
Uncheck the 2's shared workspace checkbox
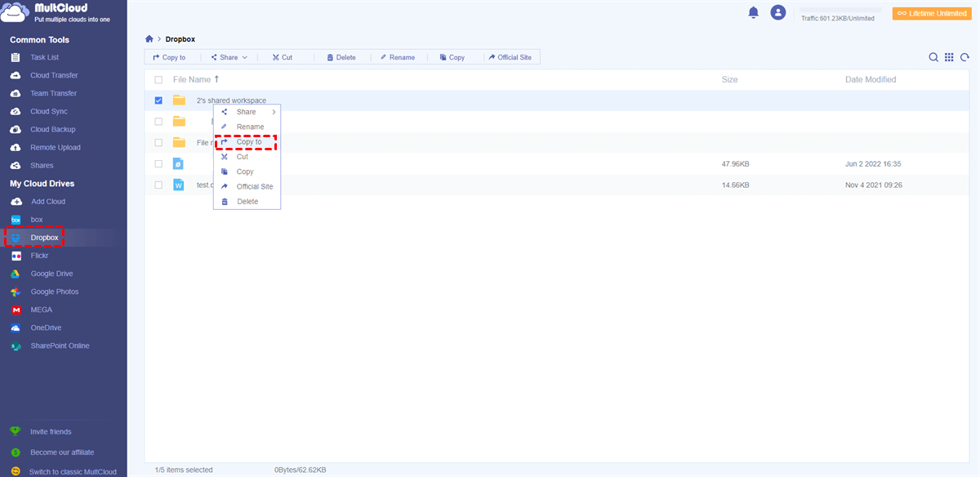click(158, 100)
